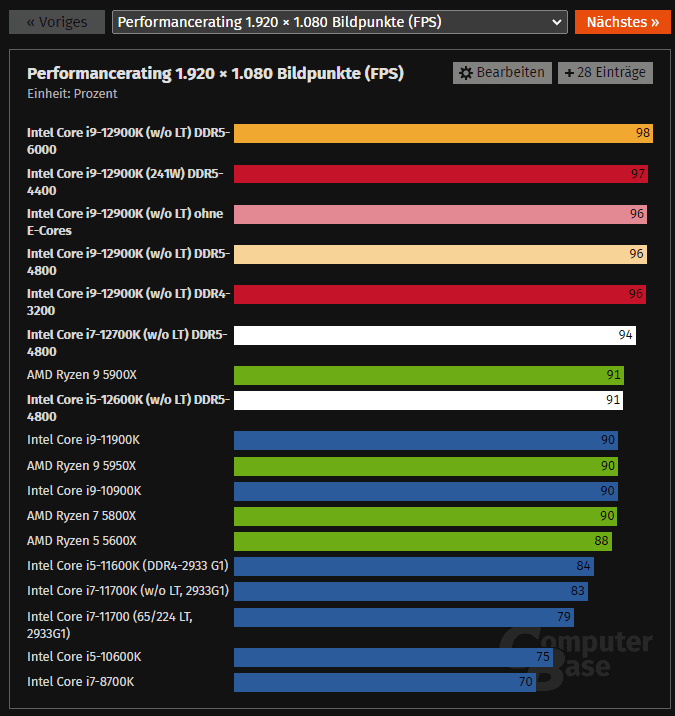Click the green Ryzen 9 5950X bar

click(426, 466)
